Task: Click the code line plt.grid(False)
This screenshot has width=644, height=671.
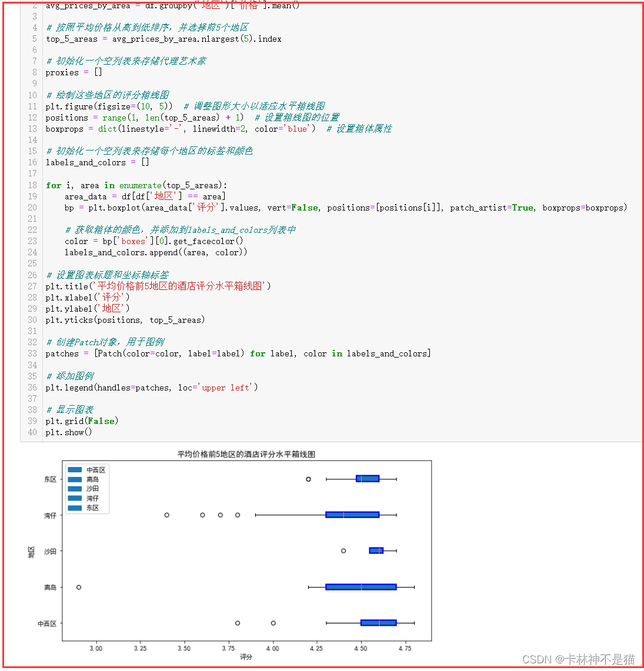Action: coord(82,420)
